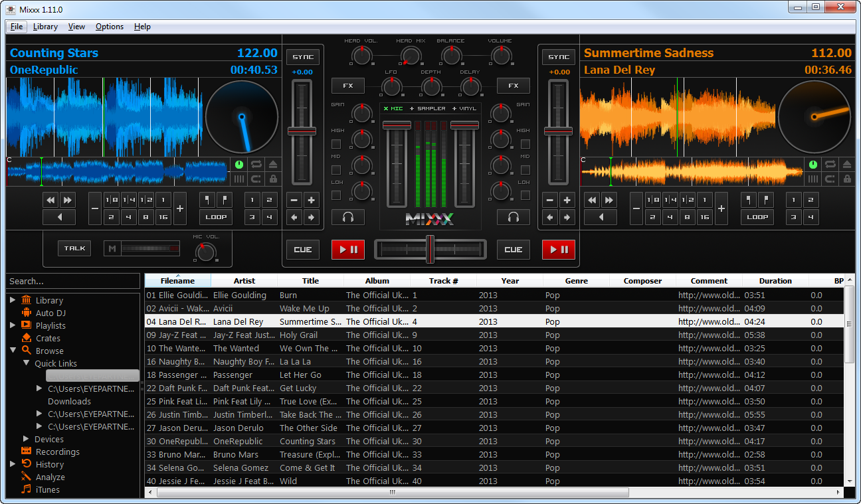Toggle reverse playback on Counting Stars deck
Image resolution: width=861 pixels, height=504 pixels.
click(x=58, y=217)
